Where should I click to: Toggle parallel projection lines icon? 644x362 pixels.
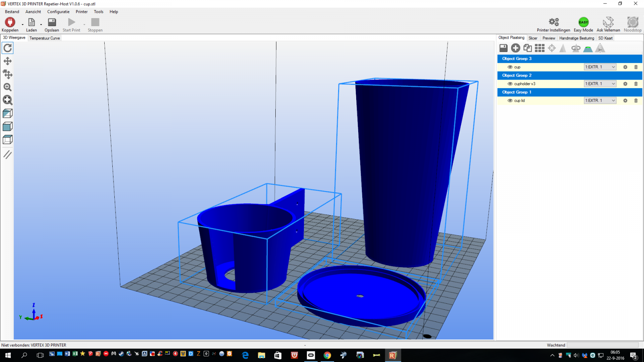(x=8, y=154)
